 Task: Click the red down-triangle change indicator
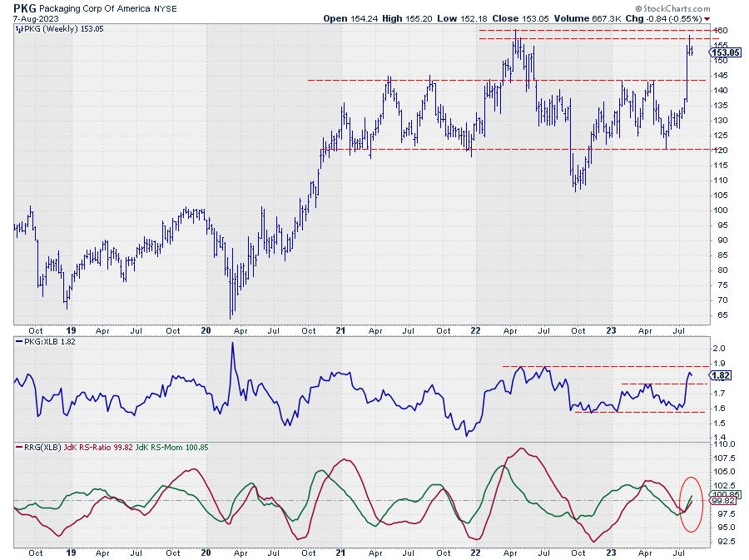click(x=707, y=19)
